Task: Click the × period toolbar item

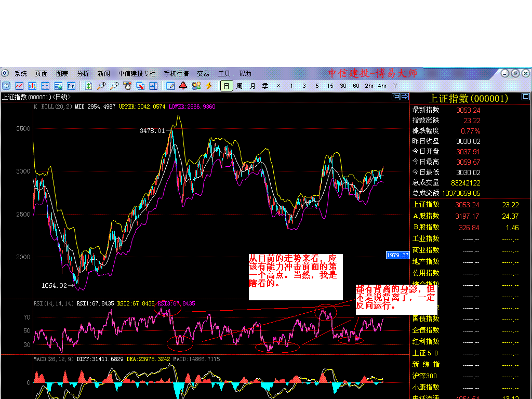Action: [x=278, y=86]
